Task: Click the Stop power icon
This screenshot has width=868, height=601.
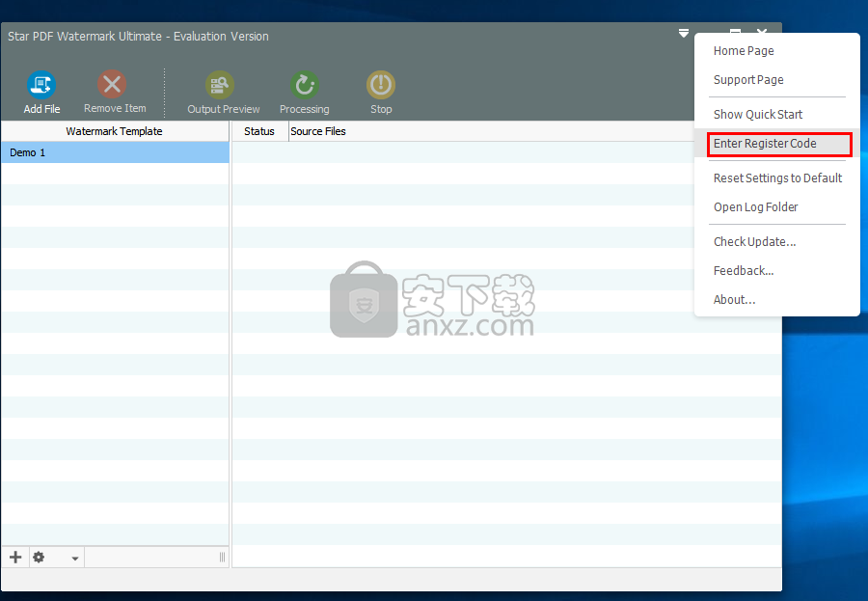Action: [x=381, y=85]
